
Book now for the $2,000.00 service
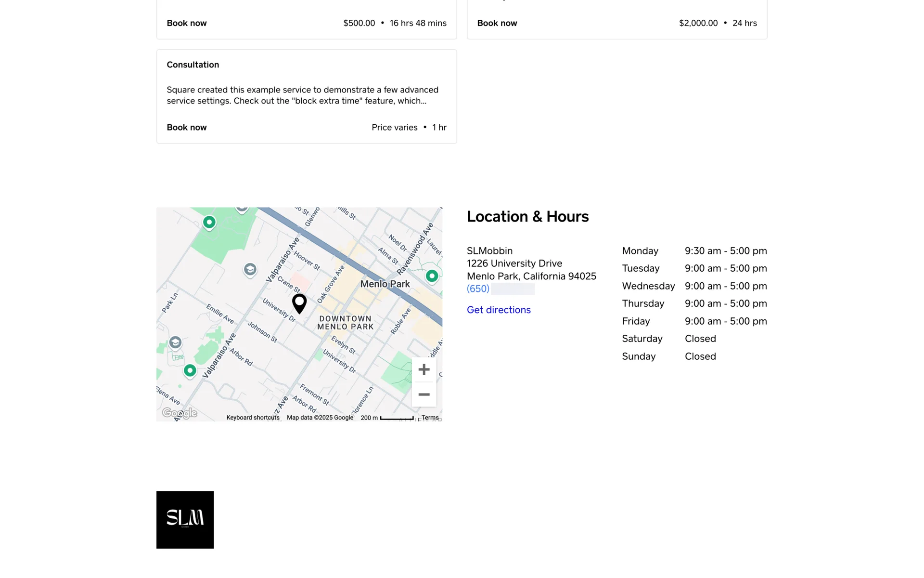[x=497, y=23]
